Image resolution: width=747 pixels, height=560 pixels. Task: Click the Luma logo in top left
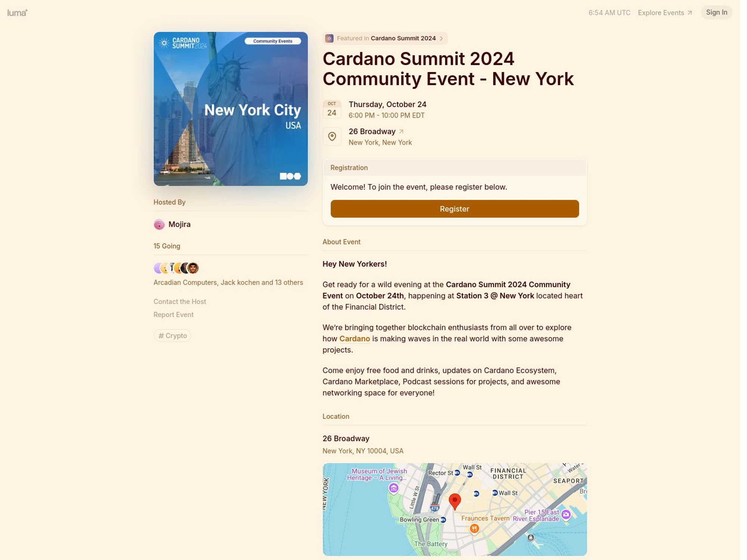pos(17,12)
